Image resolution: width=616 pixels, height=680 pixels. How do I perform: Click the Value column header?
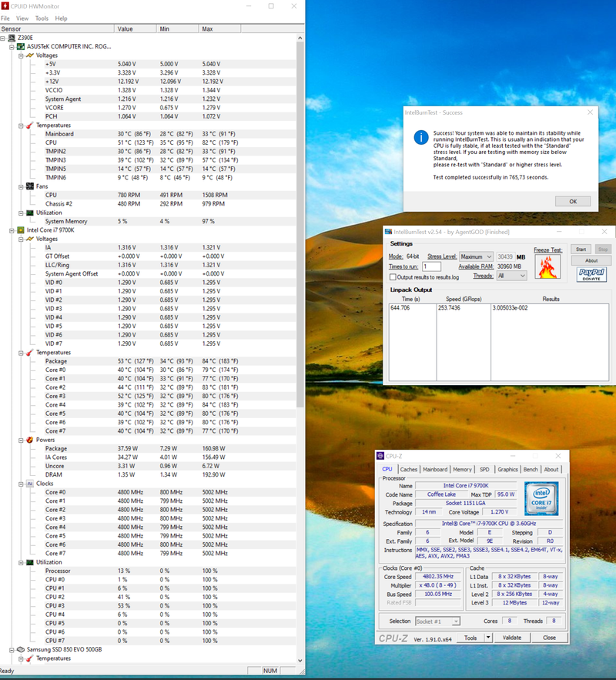(136, 29)
